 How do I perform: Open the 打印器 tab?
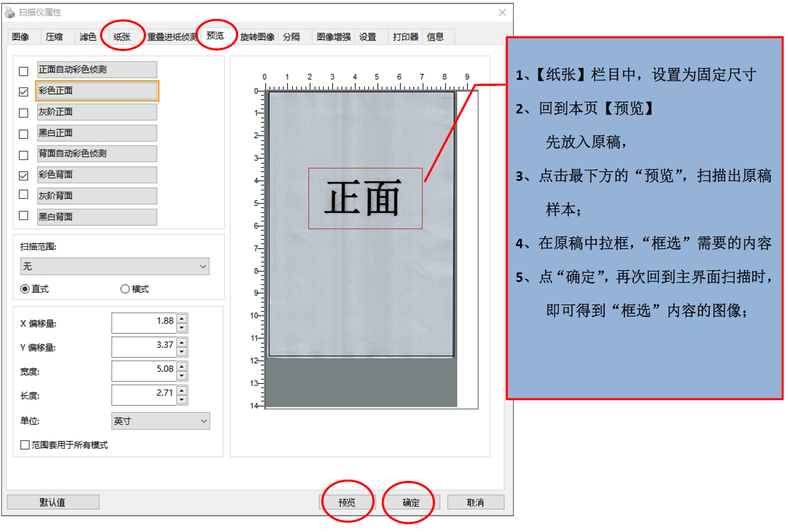pos(406,37)
